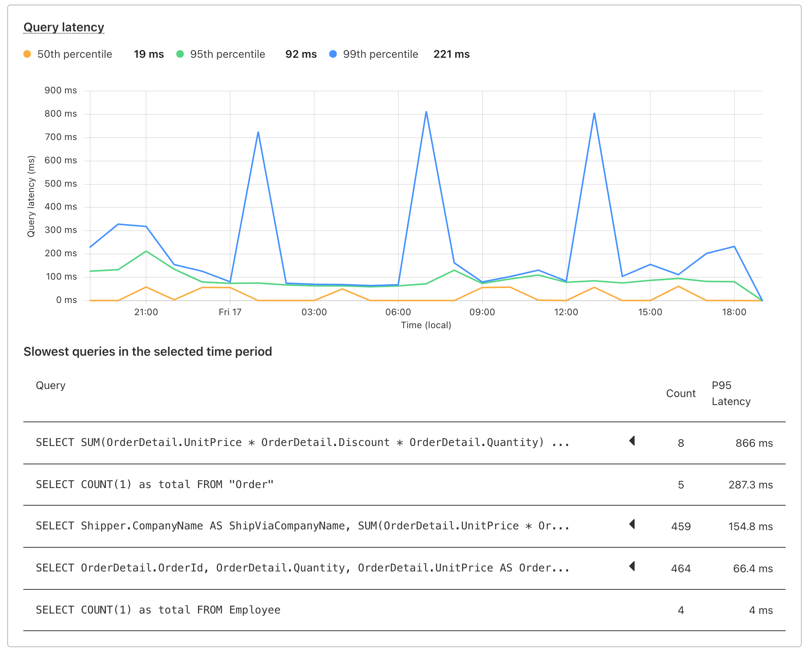The width and height of the screenshot is (812, 651).
Task: Click the 99th percentile peak near 06:00
Action: (x=426, y=112)
